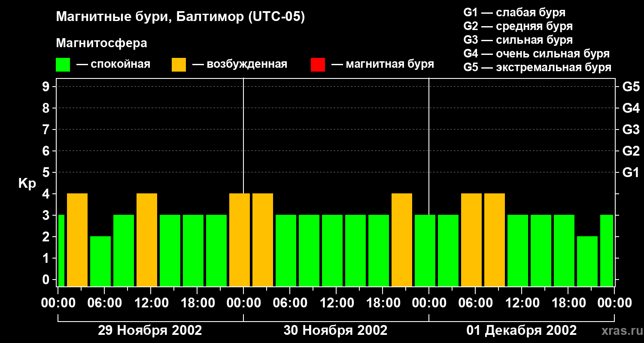Click the red 'магнитная буря' legend swatch
Viewport: 644px width, 343px height.
coord(318,65)
